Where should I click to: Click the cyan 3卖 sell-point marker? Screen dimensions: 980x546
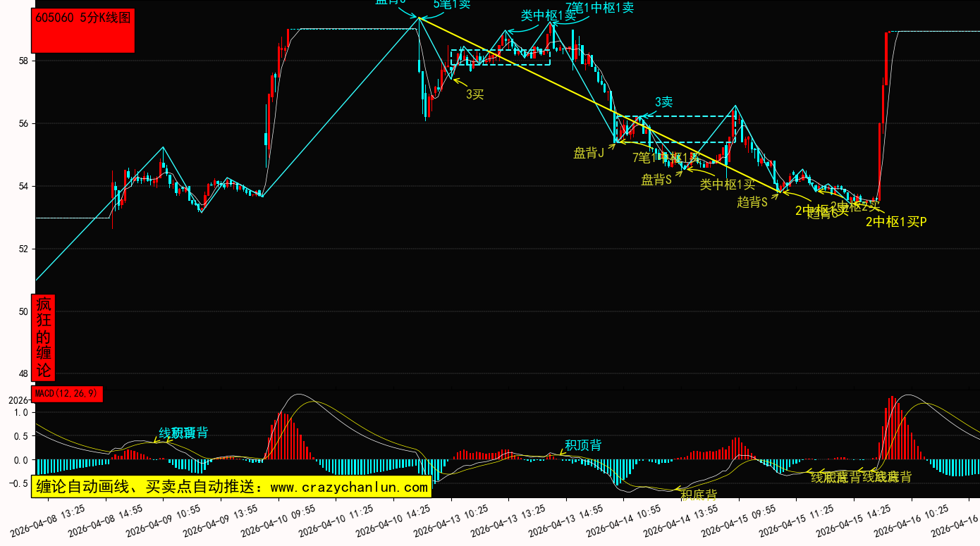(663, 102)
